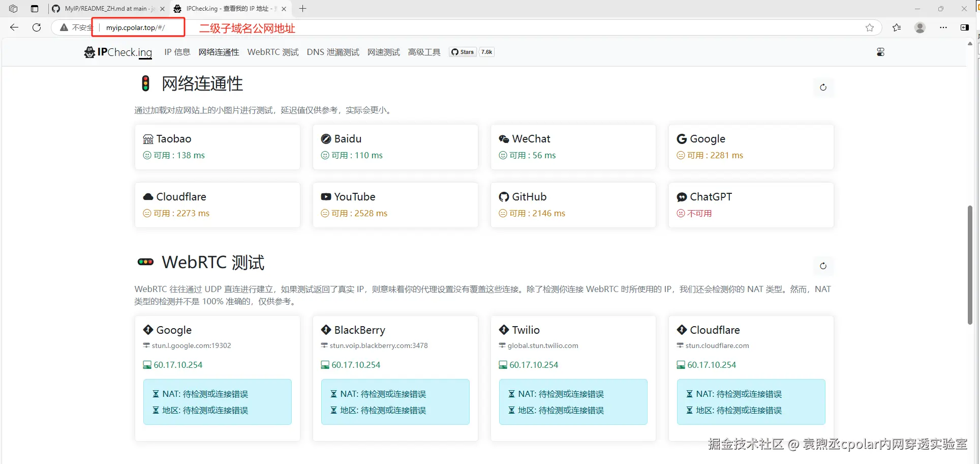The image size is (980, 464).
Task: Open DNS 泄漏测试 nav item
Action: (333, 52)
